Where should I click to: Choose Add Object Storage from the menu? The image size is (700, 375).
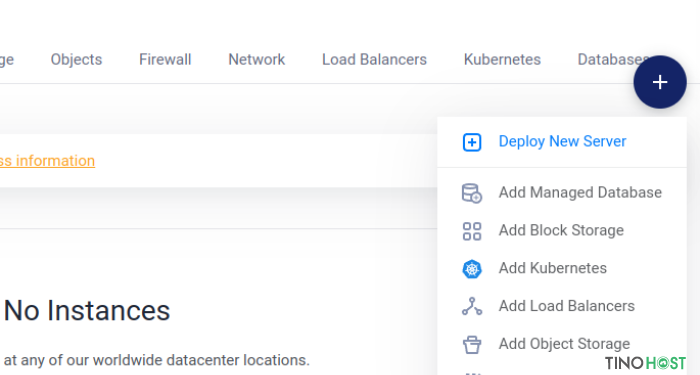[x=562, y=344]
